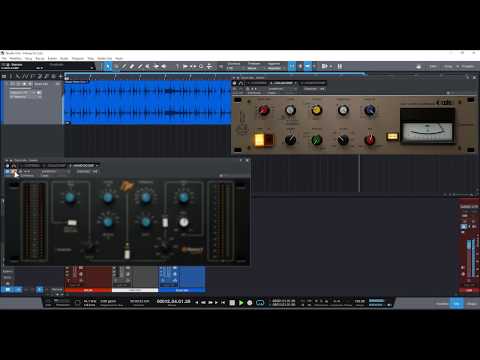Viewport: 480px width, 360px height.
Task: Toggle the highlighted Mix panel button
Action: coord(457,303)
